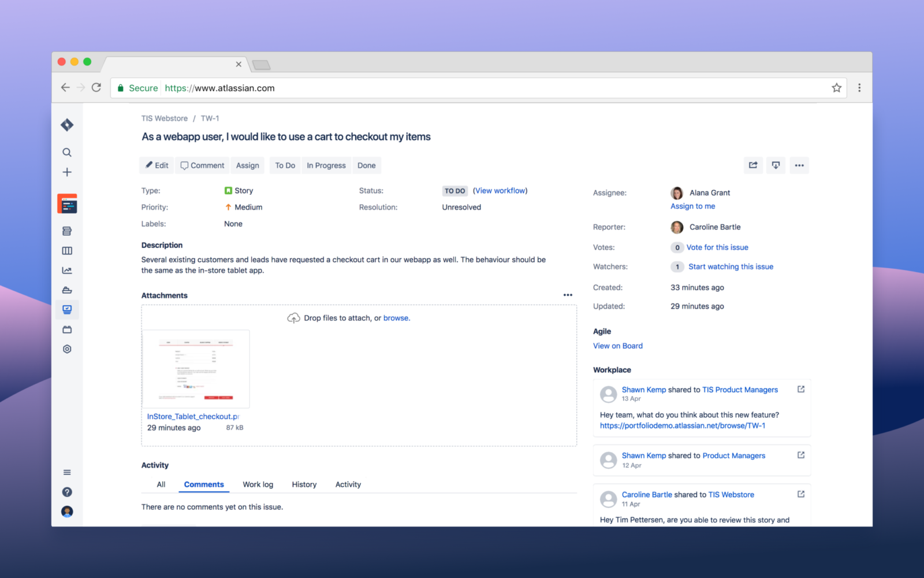Click Assign to me
924x578 pixels.
(692, 206)
